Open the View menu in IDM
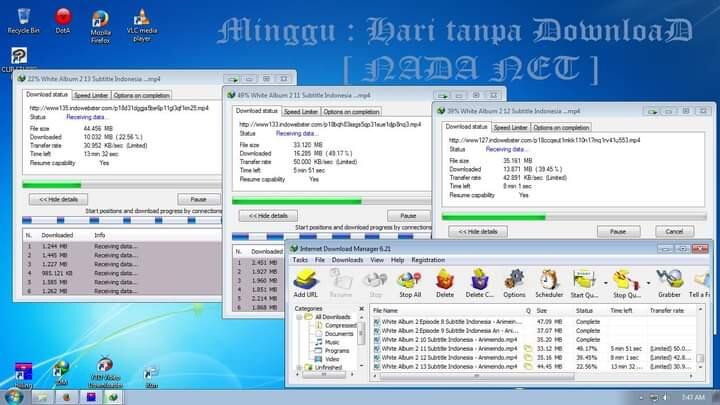The height and width of the screenshot is (405, 720). point(377,260)
